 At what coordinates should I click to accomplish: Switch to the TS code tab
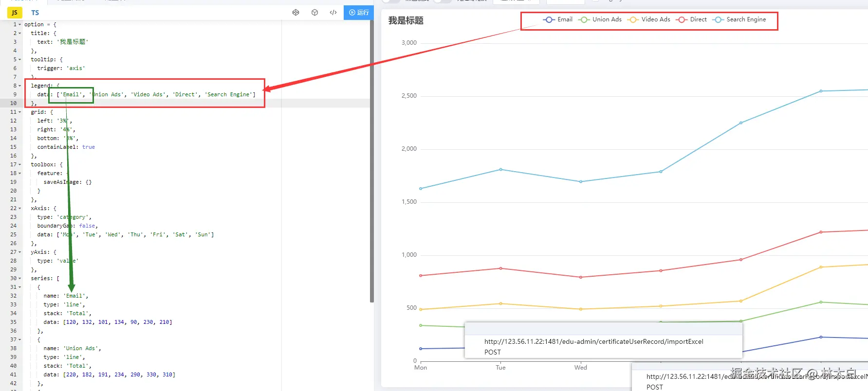coord(35,13)
